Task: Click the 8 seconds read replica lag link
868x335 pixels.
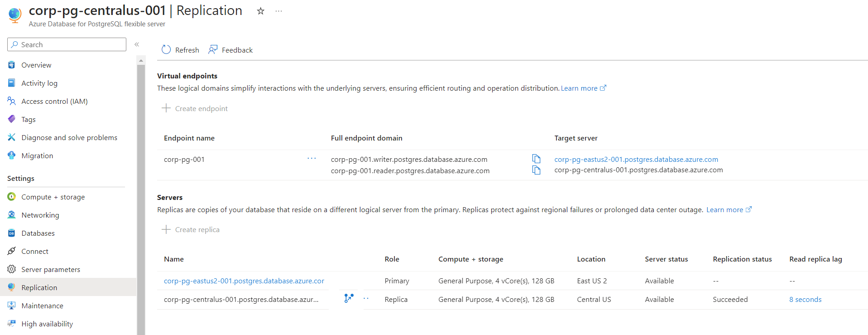Action: click(805, 299)
